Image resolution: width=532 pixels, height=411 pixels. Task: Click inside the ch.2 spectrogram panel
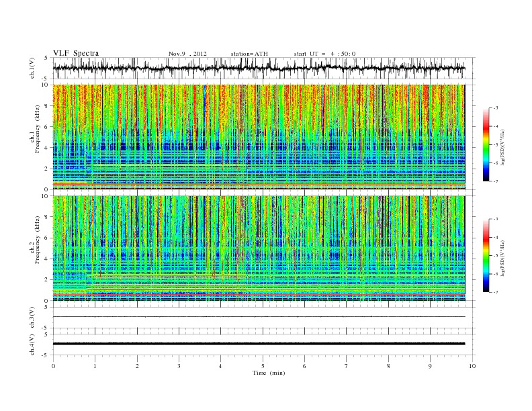pyautogui.click(x=259, y=248)
